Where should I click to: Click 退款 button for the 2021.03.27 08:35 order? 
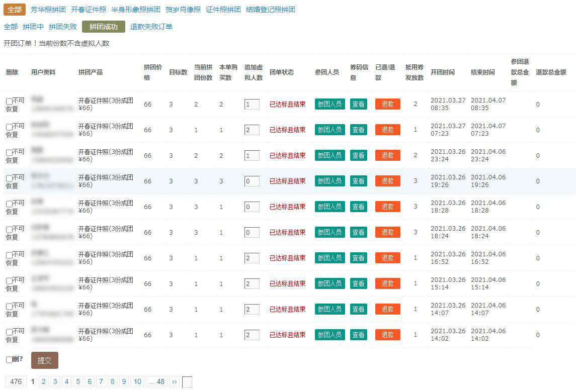(x=387, y=104)
